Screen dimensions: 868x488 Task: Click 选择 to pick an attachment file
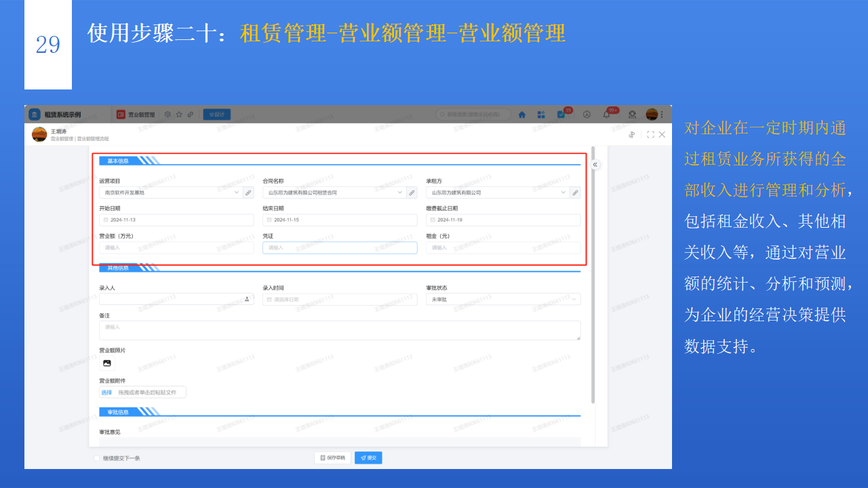(106, 392)
